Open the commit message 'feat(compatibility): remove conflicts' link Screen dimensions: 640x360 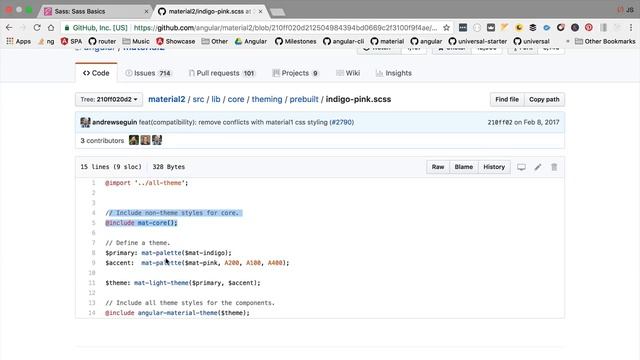point(233,122)
